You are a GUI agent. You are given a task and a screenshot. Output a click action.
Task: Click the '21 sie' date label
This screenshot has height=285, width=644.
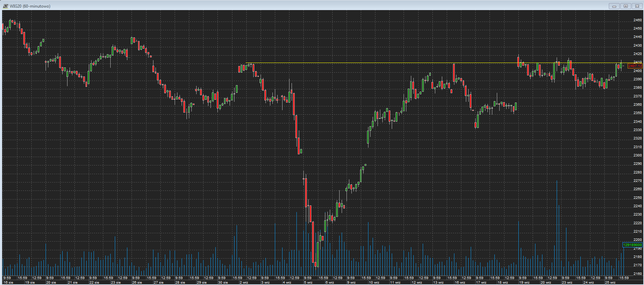(73, 283)
